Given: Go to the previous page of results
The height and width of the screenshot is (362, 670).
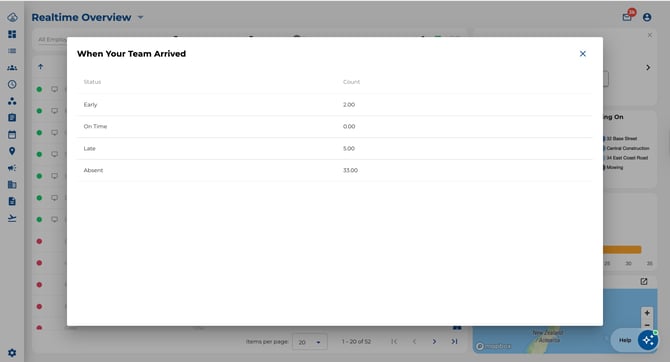Looking at the screenshot, I should coord(414,341).
